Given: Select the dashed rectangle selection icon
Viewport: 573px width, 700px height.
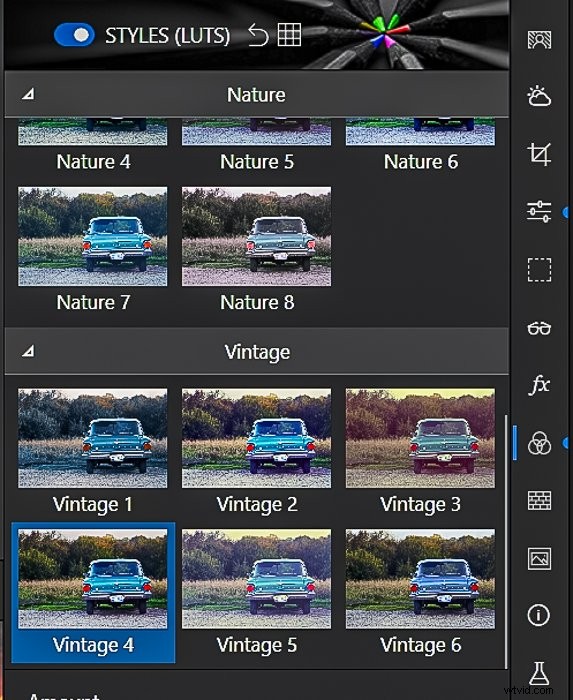Looking at the screenshot, I should coord(539,270).
